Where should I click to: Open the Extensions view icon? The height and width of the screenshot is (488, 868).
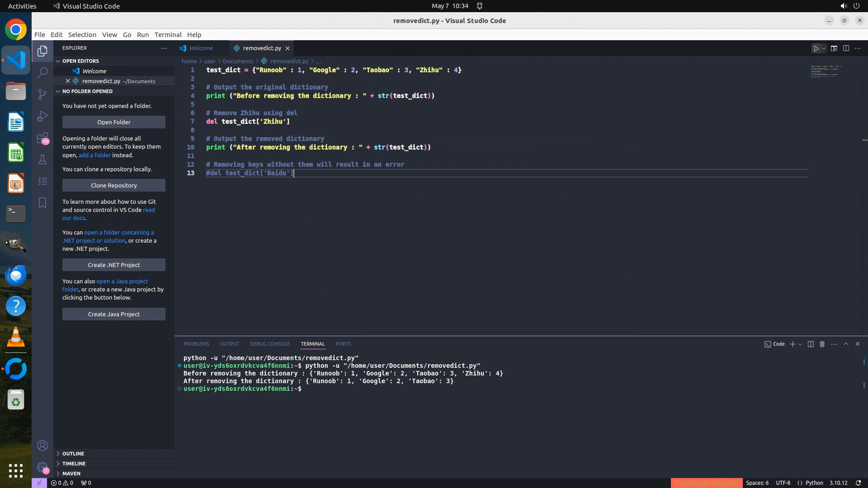[42, 138]
